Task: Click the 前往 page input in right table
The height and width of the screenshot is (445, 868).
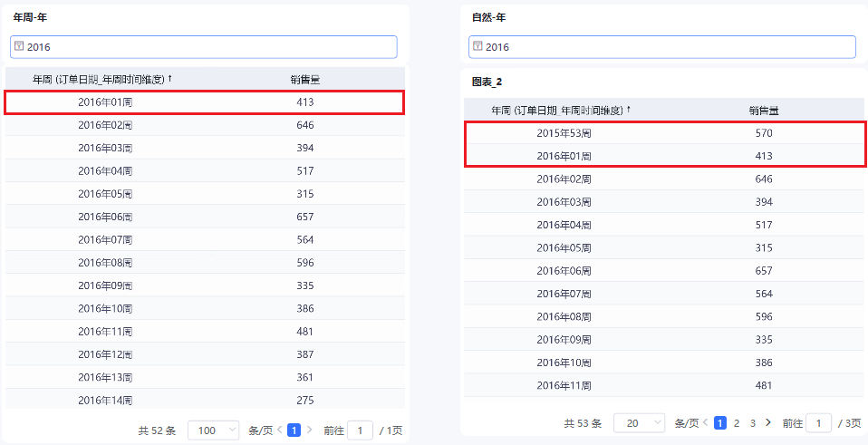Action: [x=819, y=423]
